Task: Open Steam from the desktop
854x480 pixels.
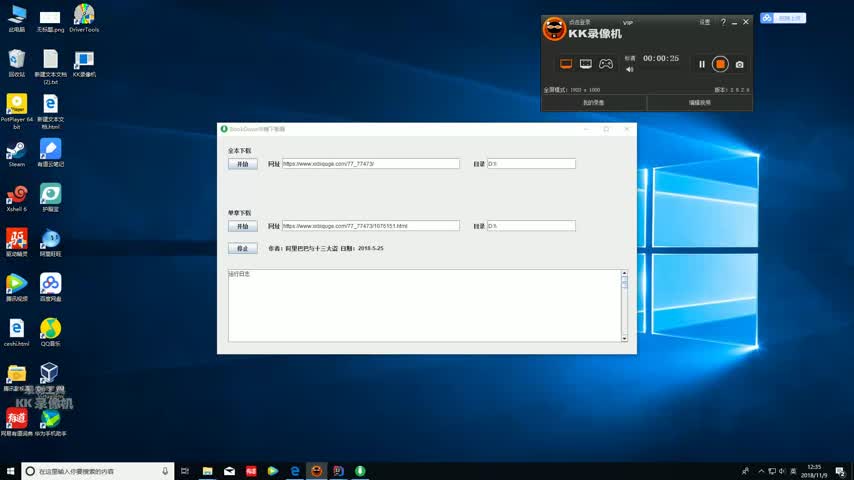Action: click(x=16, y=152)
